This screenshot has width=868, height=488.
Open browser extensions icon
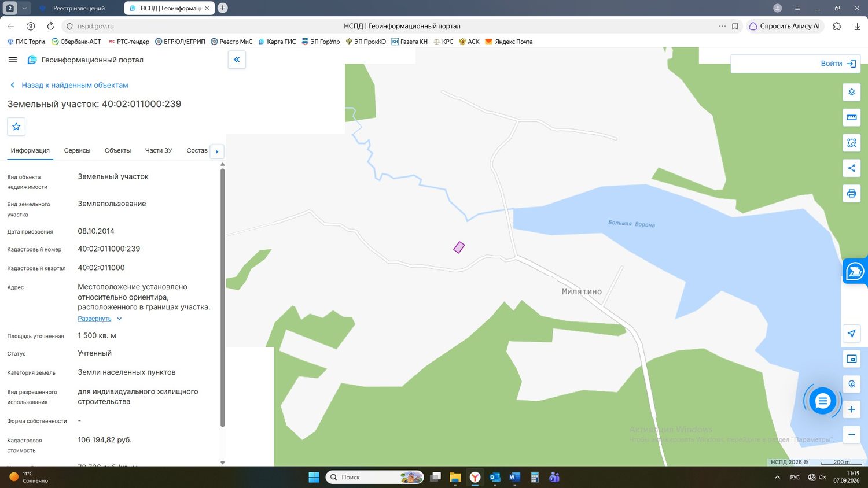point(837,26)
